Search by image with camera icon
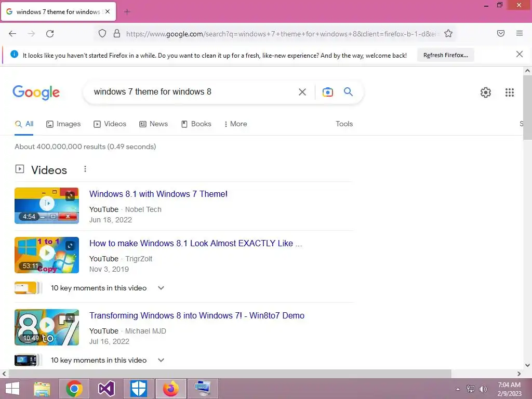This screenshot has height=399, width=532. 328,92
